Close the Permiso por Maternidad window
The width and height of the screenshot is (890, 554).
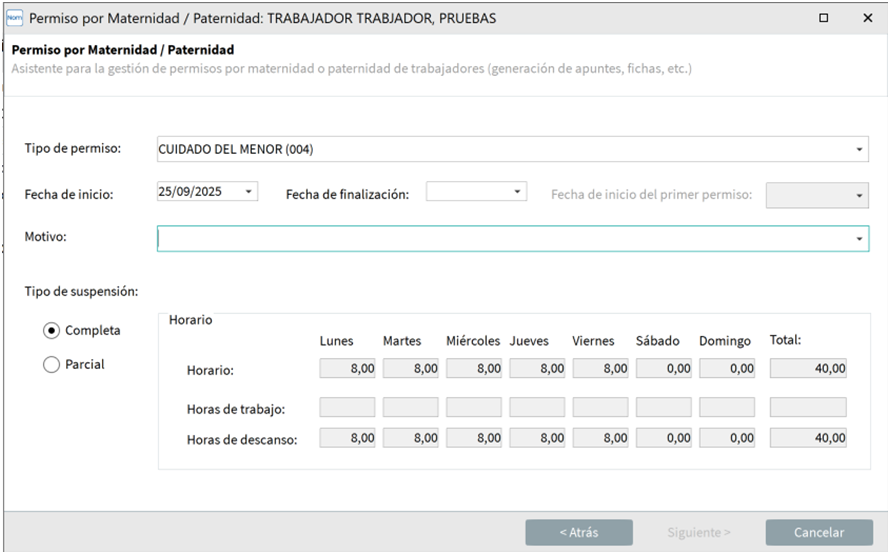coord(866,18)
